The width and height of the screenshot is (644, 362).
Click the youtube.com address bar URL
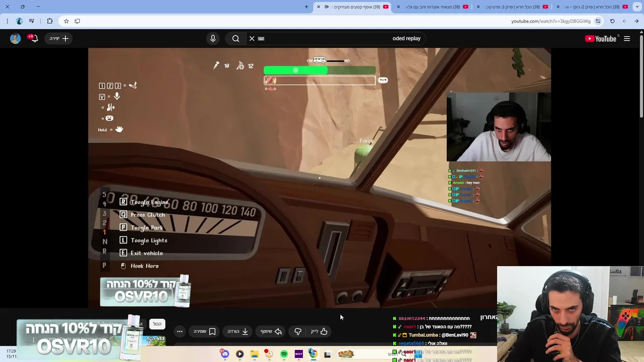[x=550, y=21]
